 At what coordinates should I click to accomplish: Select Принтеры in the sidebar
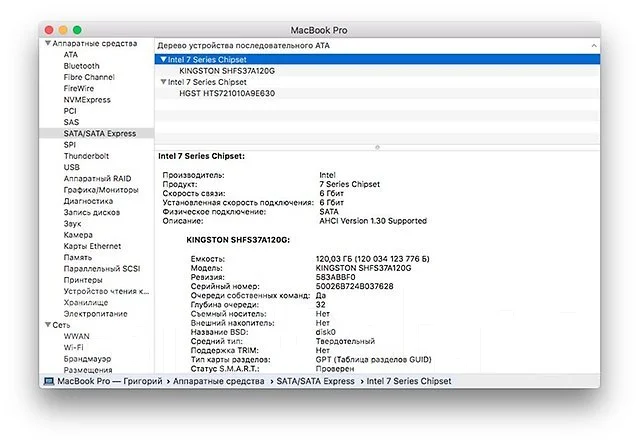[x=83, y=280]
